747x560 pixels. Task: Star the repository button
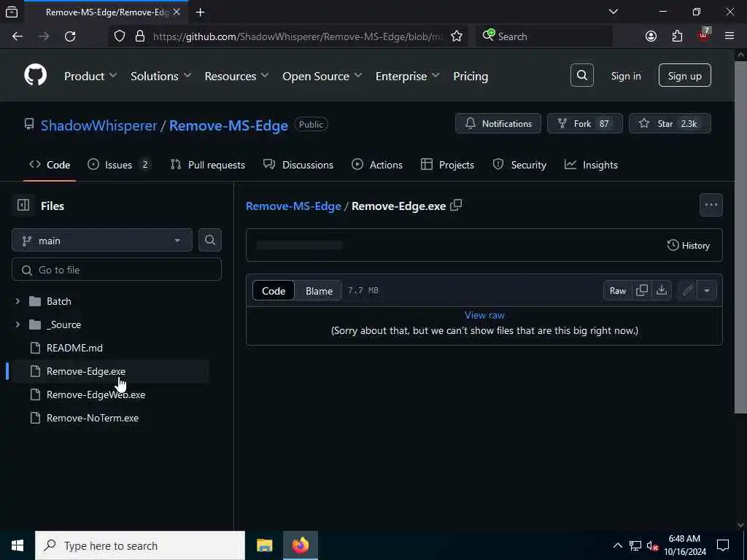point(670,123)
